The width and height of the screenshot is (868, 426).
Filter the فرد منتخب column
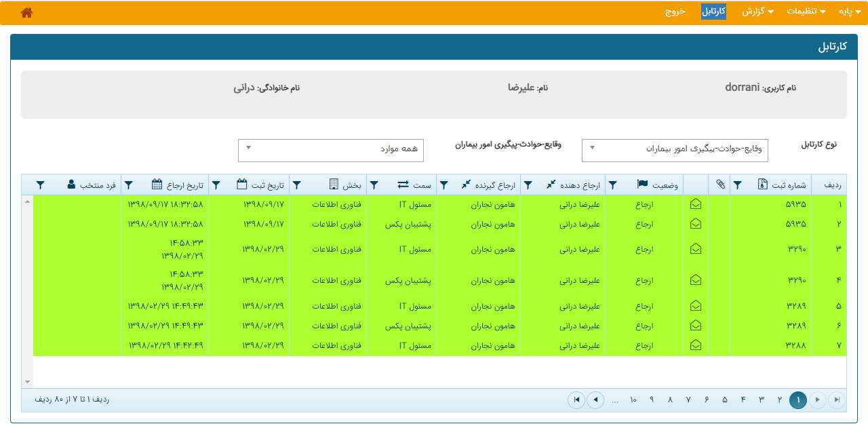pos(41,185)
